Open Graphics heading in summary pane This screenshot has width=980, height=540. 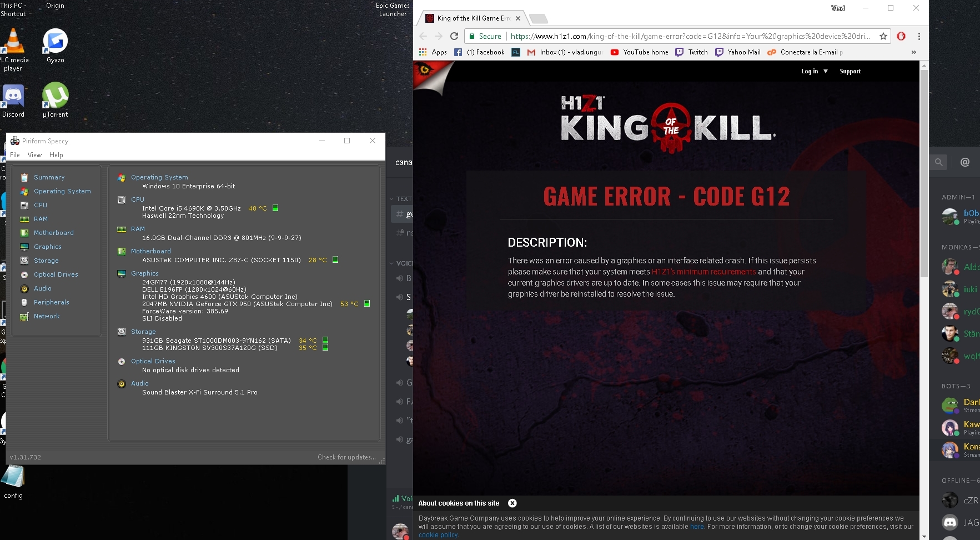[x=145, y=273]
